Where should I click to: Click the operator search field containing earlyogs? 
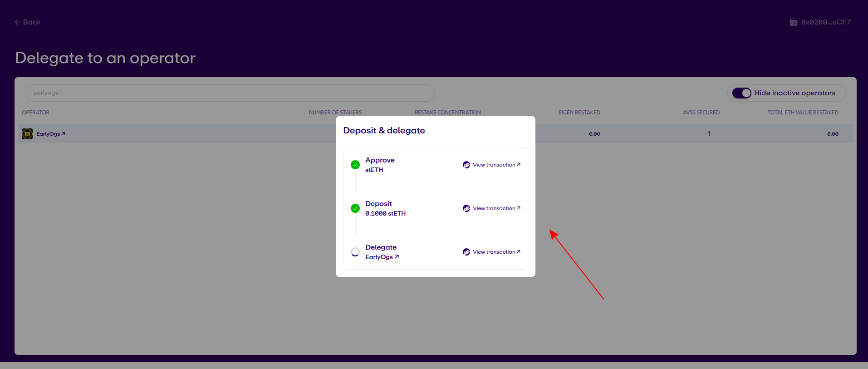point(230,93)
